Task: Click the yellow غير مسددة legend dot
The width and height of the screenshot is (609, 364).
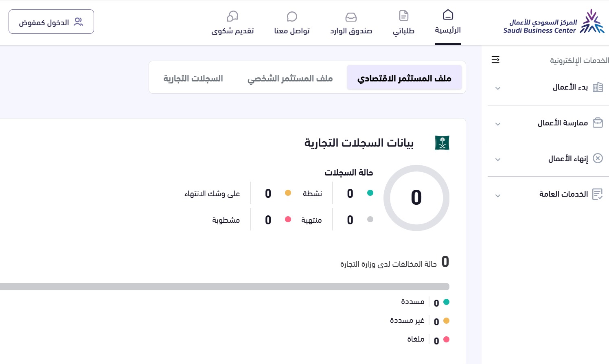Action: pos(447,321)
